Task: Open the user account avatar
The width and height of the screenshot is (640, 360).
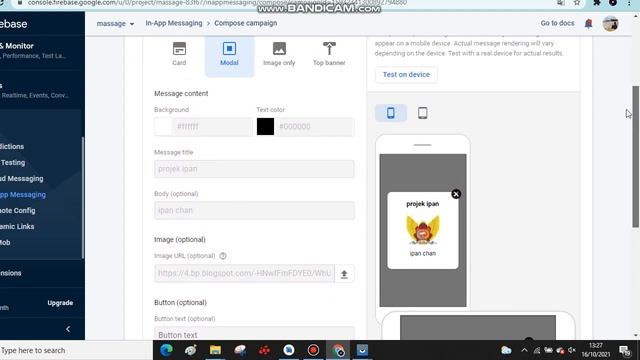Action: (610, 24)
